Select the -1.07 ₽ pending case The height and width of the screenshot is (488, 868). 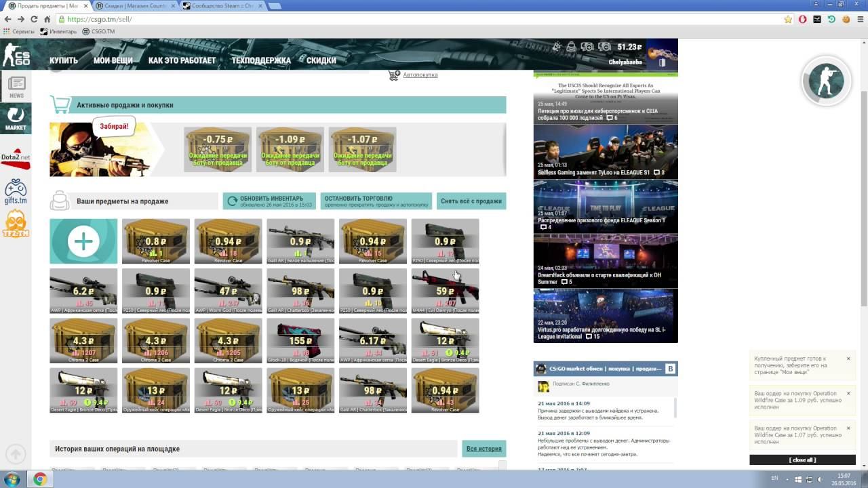363,149
